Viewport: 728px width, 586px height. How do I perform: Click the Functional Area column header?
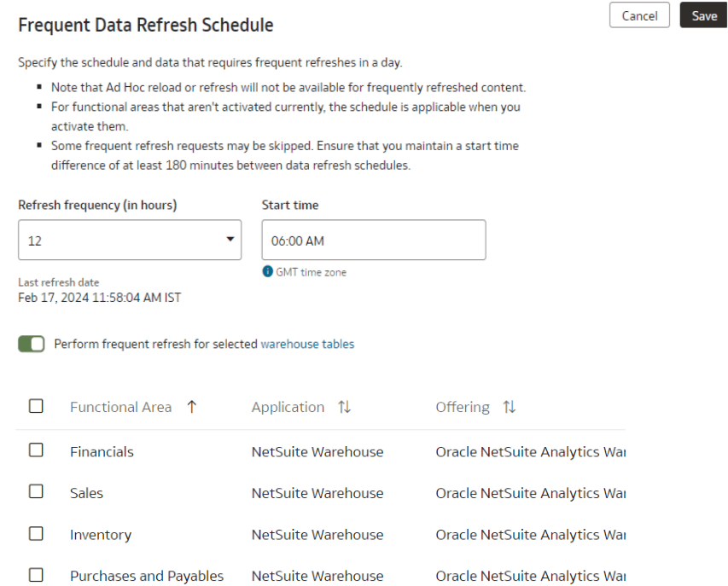pyautogui.click(x=120, y=407)
